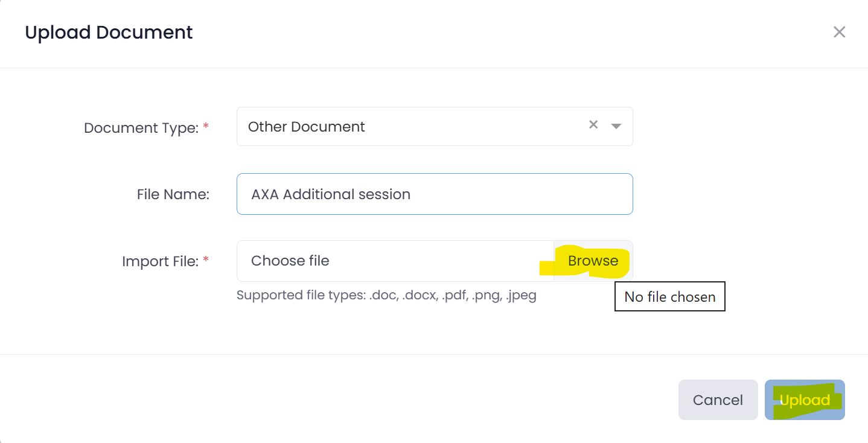The image size is (868, 443).
Task: Expand the Document Type dropdown arrow
Action: click(616, 126)
